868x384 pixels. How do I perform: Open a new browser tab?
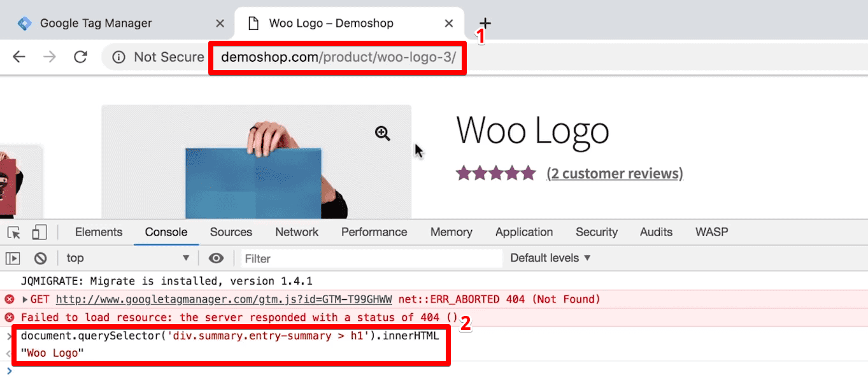click(x=485, y=23)
